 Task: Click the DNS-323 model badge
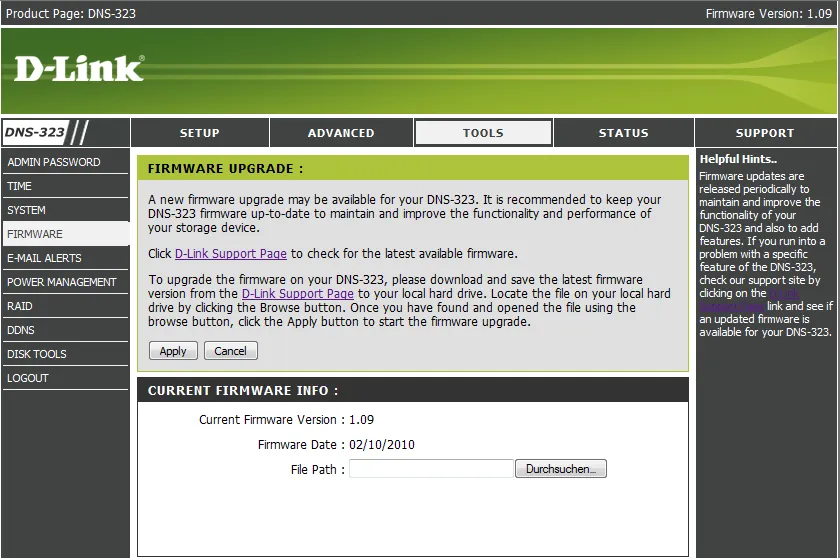pos(36,132)
